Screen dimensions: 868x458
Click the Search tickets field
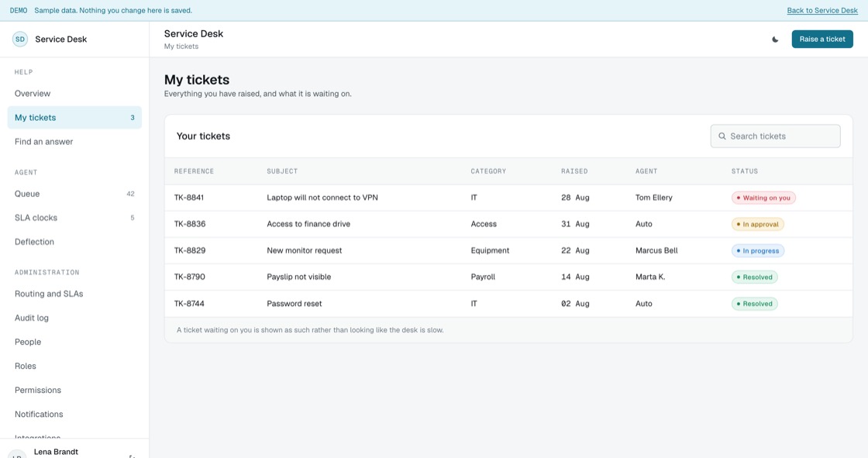tap(775, 136)
